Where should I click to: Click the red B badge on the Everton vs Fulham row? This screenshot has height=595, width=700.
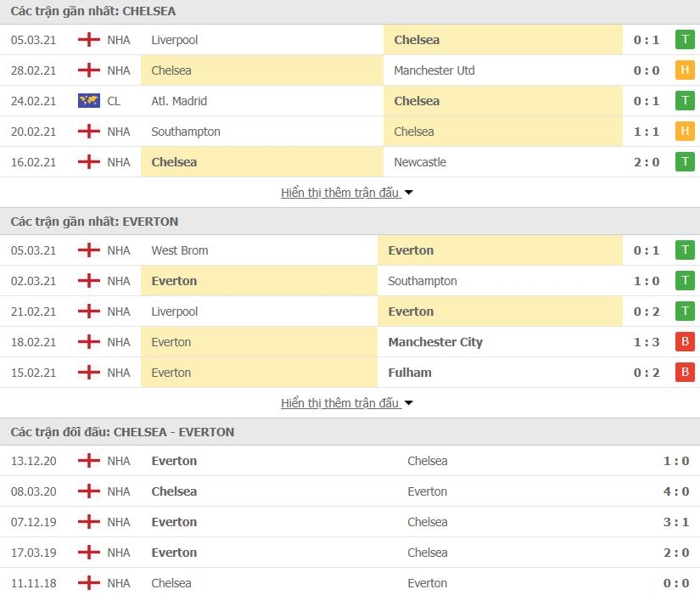(685, 373)
